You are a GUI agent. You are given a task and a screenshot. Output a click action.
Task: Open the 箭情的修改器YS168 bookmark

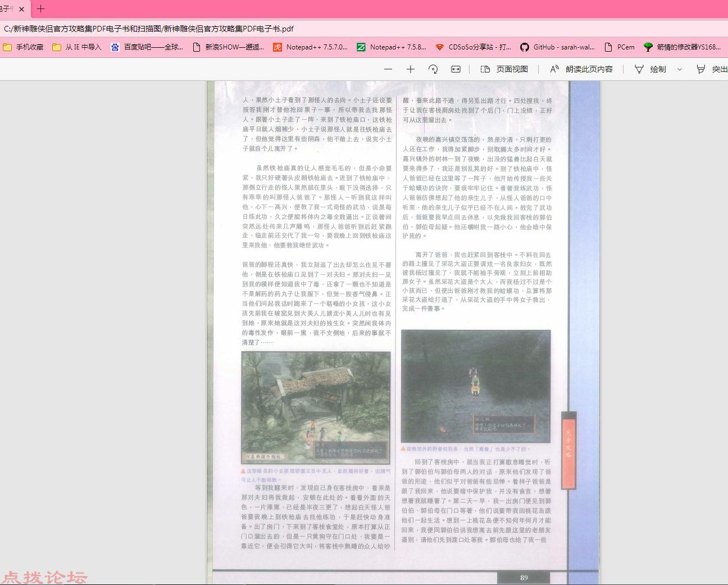coord(682,47)
